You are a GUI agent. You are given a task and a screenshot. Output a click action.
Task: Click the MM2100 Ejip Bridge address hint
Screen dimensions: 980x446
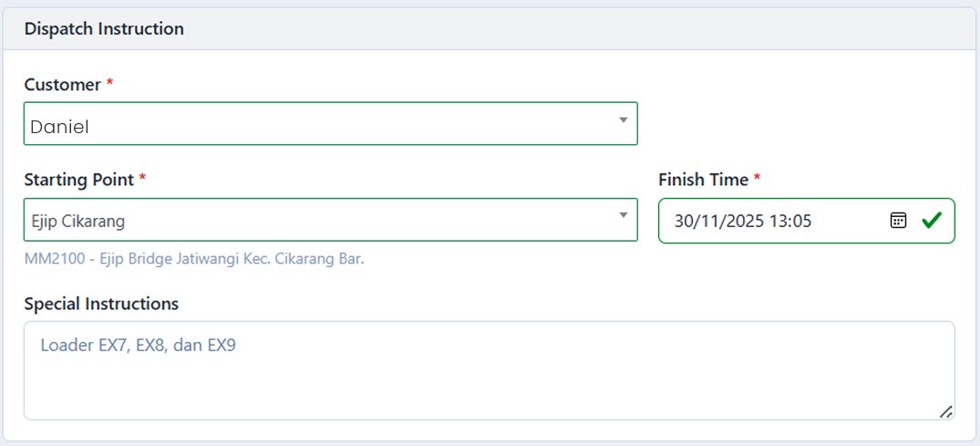coord(194,259)
